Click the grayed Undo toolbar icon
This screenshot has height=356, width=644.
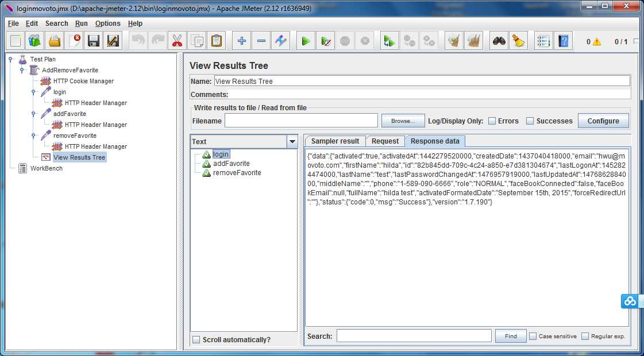click(138, 41)
